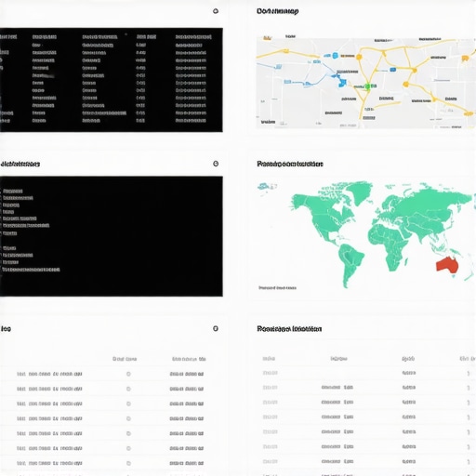This screenshot has width=476, height=476.
Task: Sort by the last column header of the bottom-left table
Action: click(189, 359)
